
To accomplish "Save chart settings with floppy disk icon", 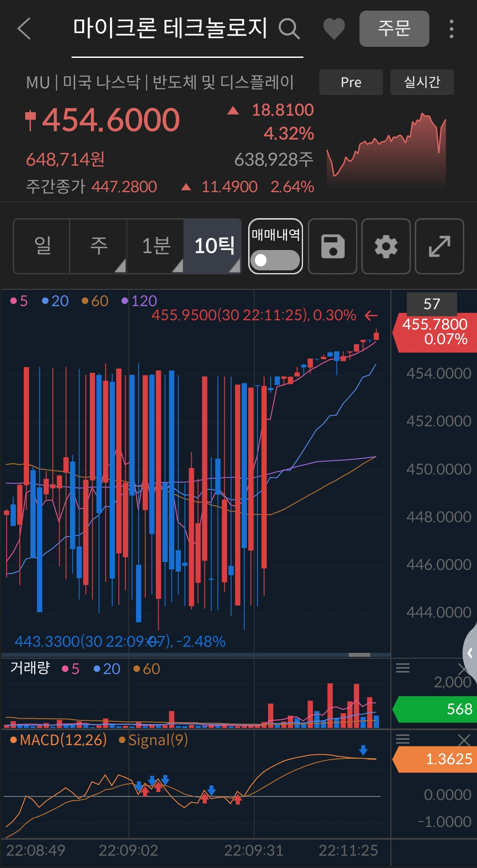I will coord(333,246).
